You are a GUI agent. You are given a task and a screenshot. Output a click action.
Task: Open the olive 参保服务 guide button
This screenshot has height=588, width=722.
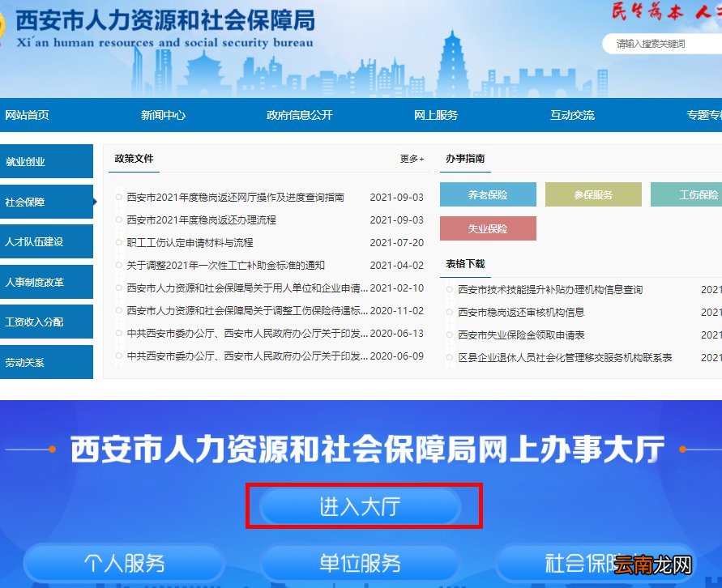[593, 194]
